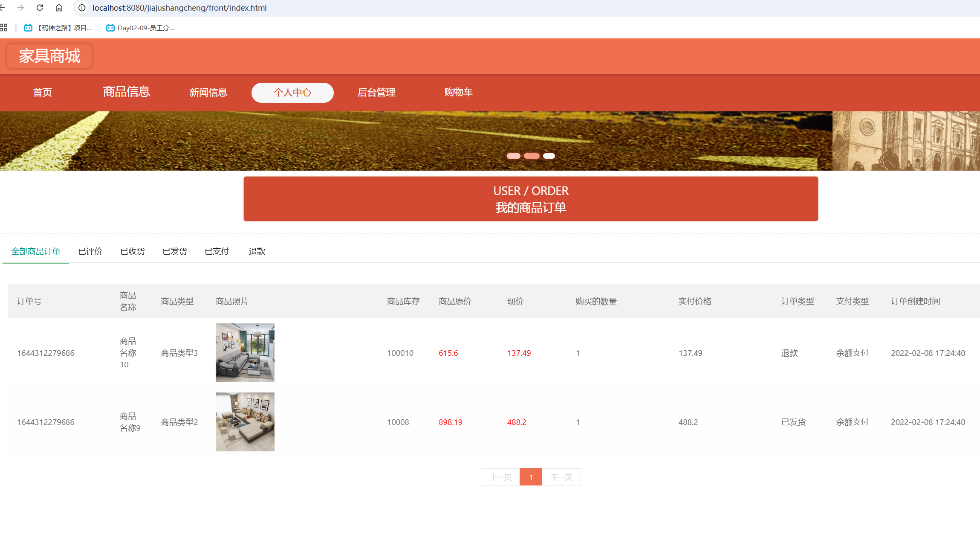
Task: Click 商品类型3 cell
Action: [x=179, y=353]
